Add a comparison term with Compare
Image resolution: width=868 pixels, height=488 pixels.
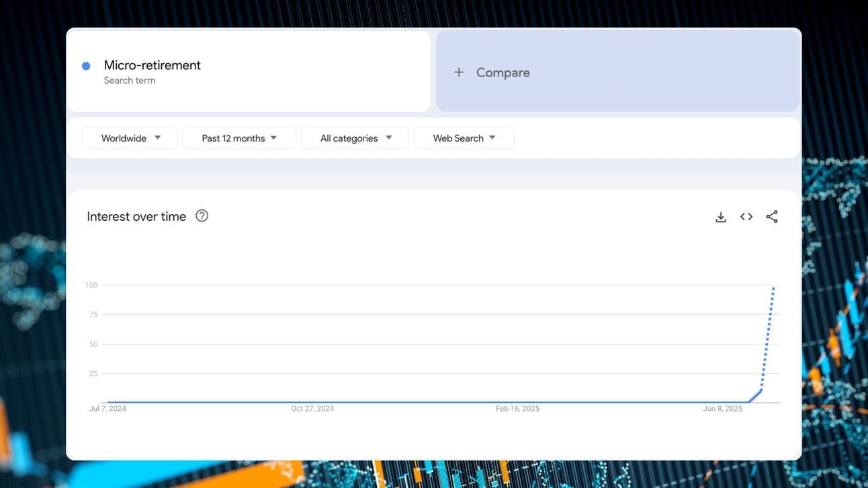tap(618, 71)
